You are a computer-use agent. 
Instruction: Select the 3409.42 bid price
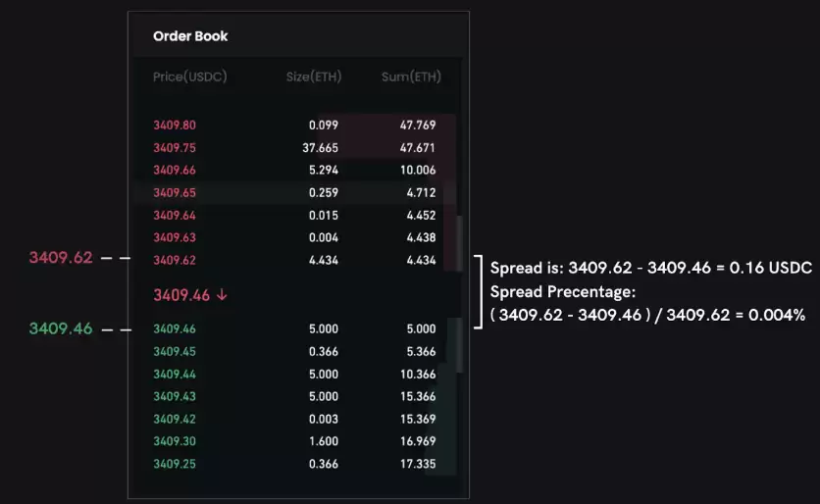(x=175, y=419)
